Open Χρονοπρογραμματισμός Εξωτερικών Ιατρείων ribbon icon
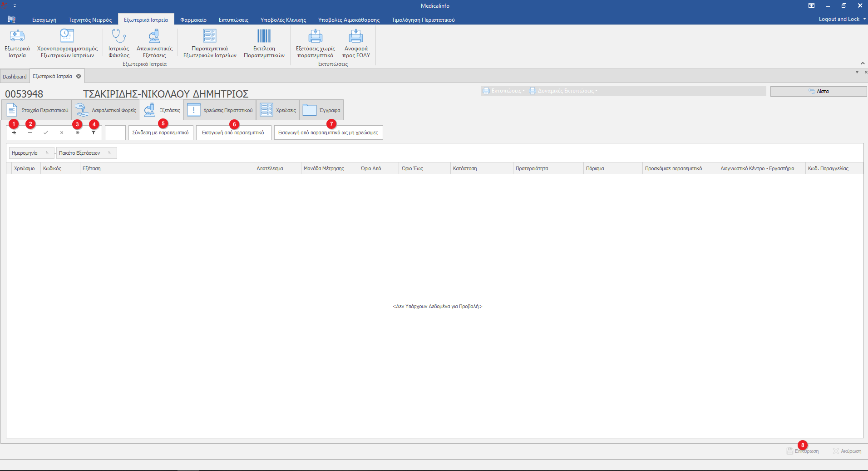The height and width of the screenshot is (471, 868). click(67, 36)
